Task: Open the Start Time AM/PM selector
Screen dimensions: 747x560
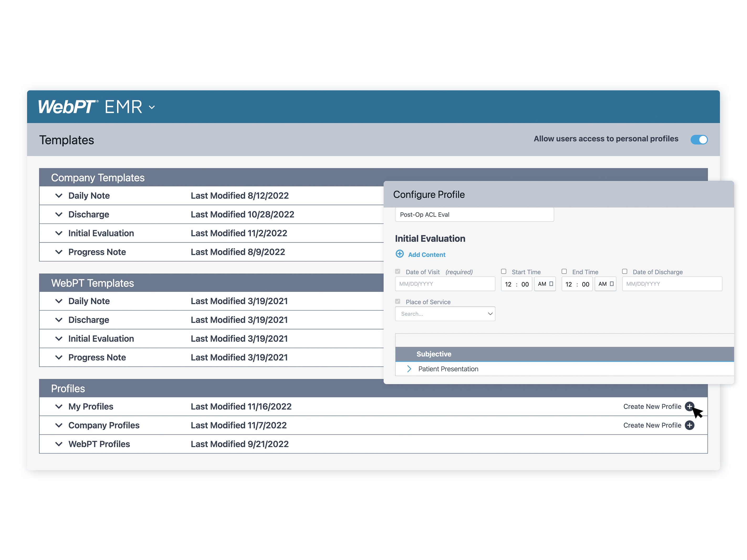Action: click(x=545, y=284)
